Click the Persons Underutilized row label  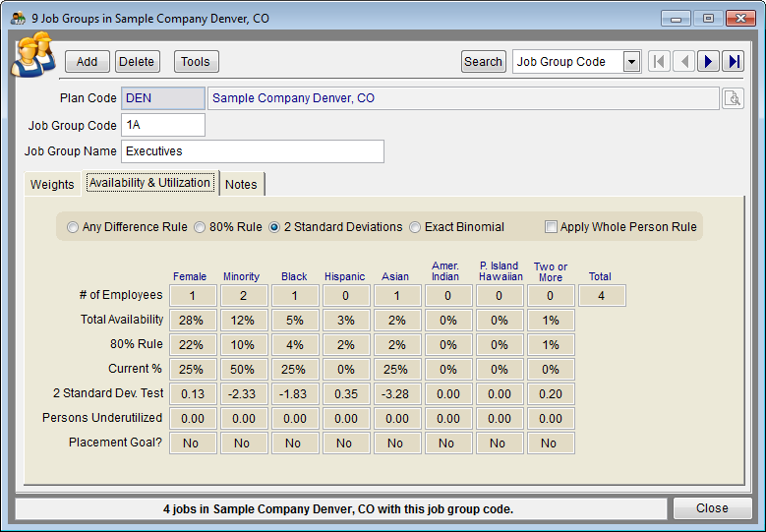102,418
